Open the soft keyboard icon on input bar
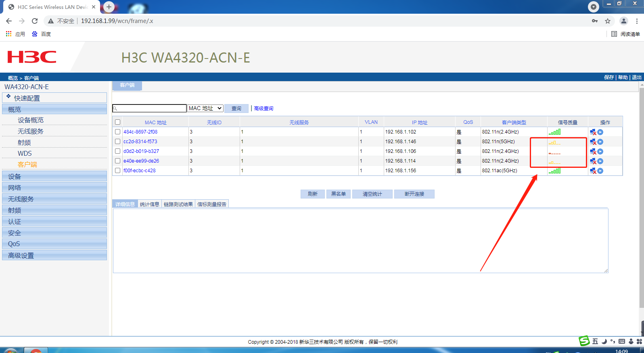The width and height of the screenshot is (644, 353). (622, 341)
